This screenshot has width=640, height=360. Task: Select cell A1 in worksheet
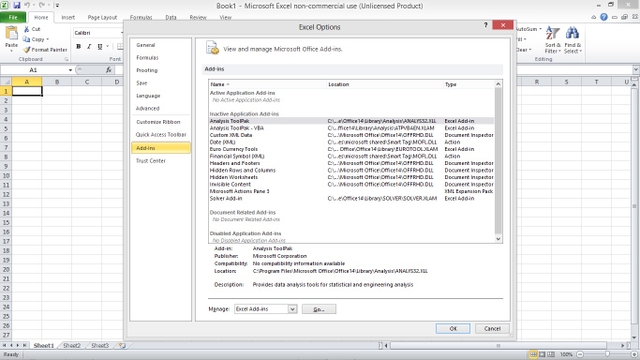[27, 91]
